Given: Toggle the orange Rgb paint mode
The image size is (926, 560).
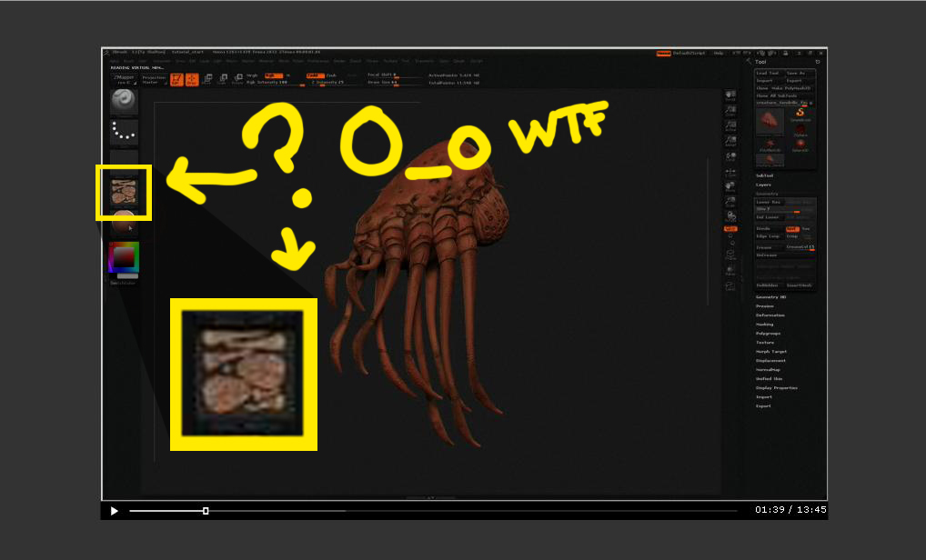Looking at the screenshot, I should click(274, 75).
